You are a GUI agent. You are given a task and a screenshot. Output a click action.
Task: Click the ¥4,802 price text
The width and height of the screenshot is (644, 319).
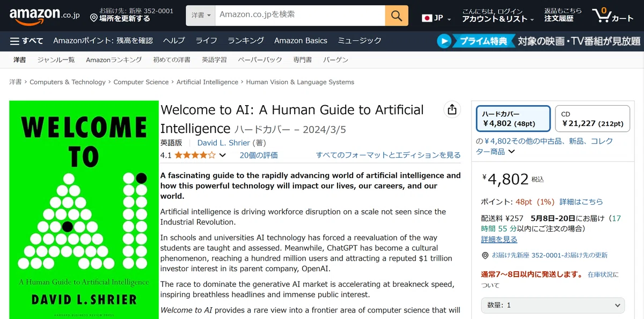[x=506, y=179]
